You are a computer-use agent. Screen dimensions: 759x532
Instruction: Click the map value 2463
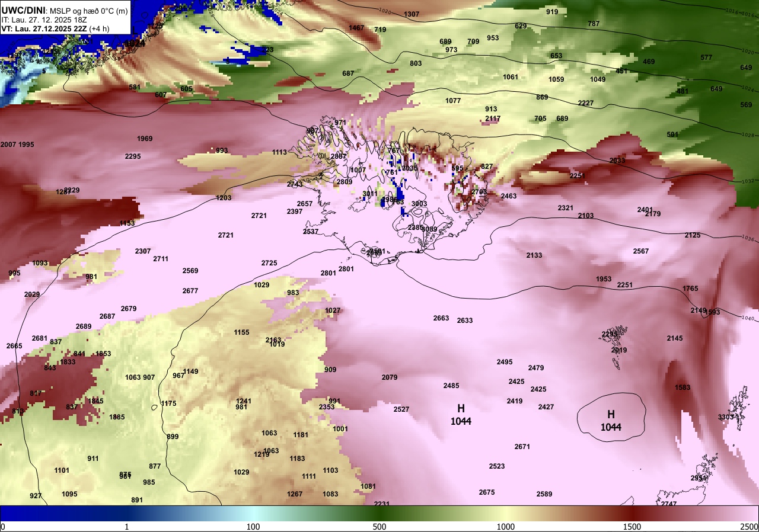(509, 196)
